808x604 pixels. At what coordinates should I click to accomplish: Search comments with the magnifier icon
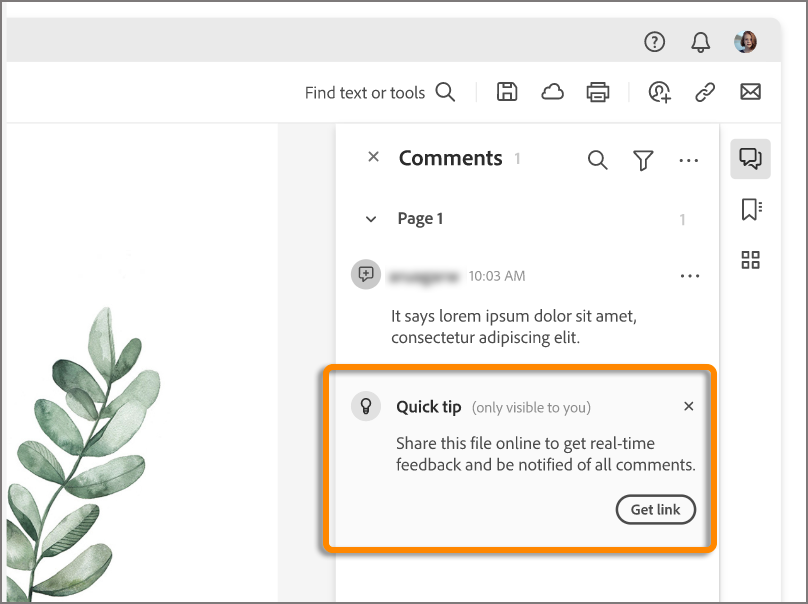coord(597,160)
